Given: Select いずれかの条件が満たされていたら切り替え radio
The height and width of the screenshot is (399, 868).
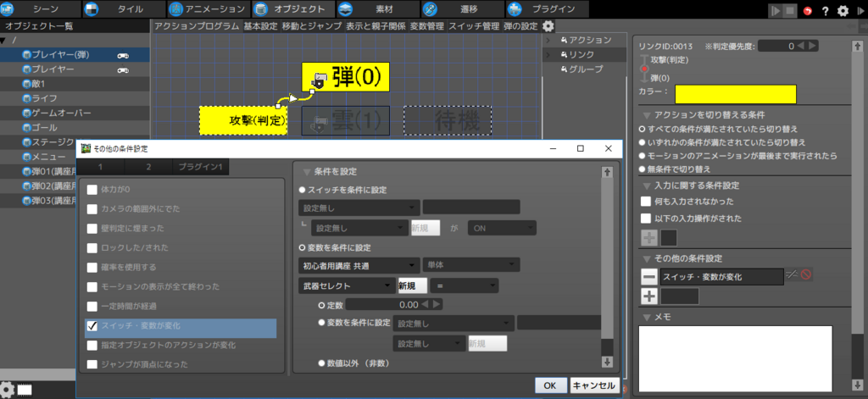Looking at the screenshot, I should (x=643, y=142).
